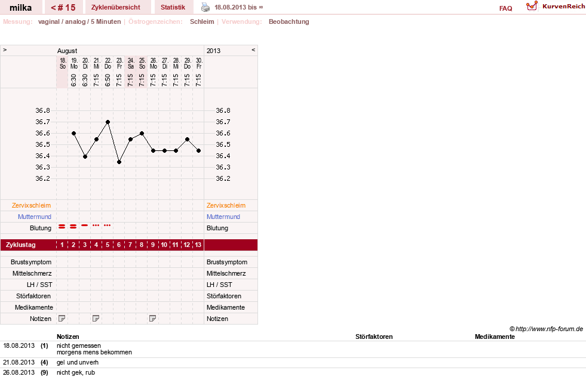Switch to the Statistik tab
Viewport: 586px width, 392px height.
tap(173, 8)
